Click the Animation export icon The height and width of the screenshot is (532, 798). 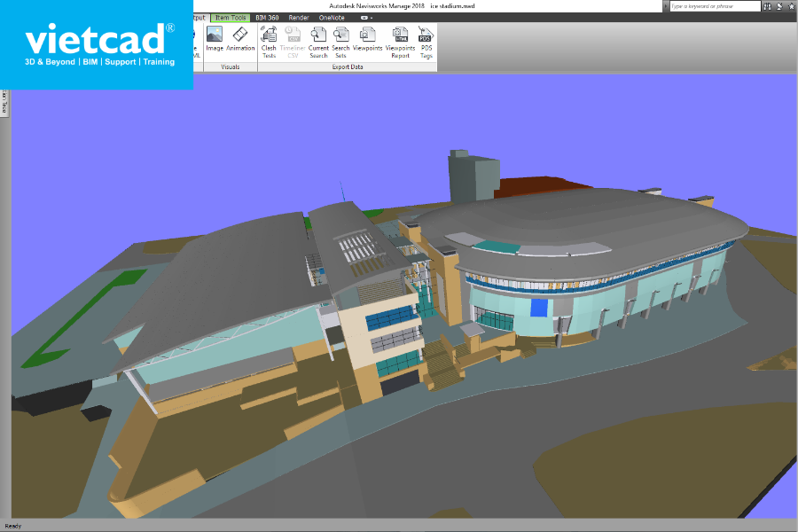tap(240, 39)
